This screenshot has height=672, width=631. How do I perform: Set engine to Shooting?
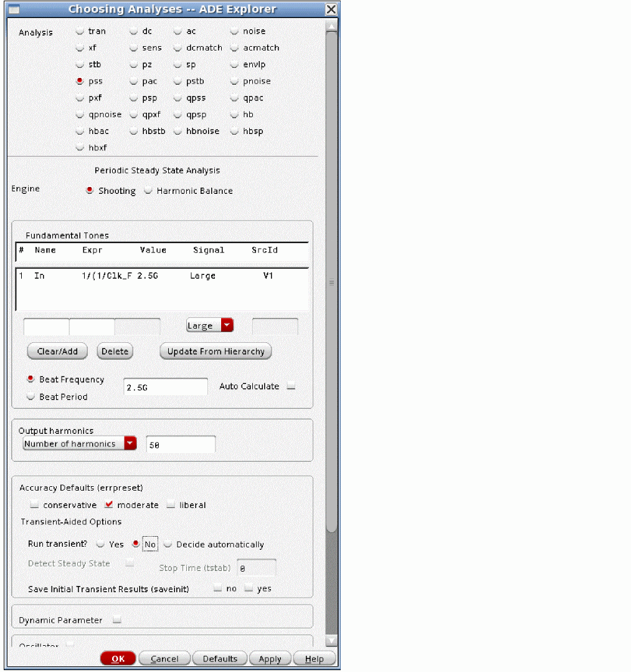(x=90, y=190)
